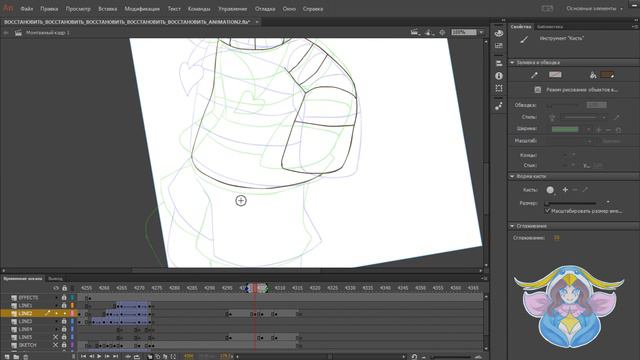Screen dimensions: 640x360
Task: Open the Swatches panel grid icon
Action: pyautogui.click(x=499, y=45)
